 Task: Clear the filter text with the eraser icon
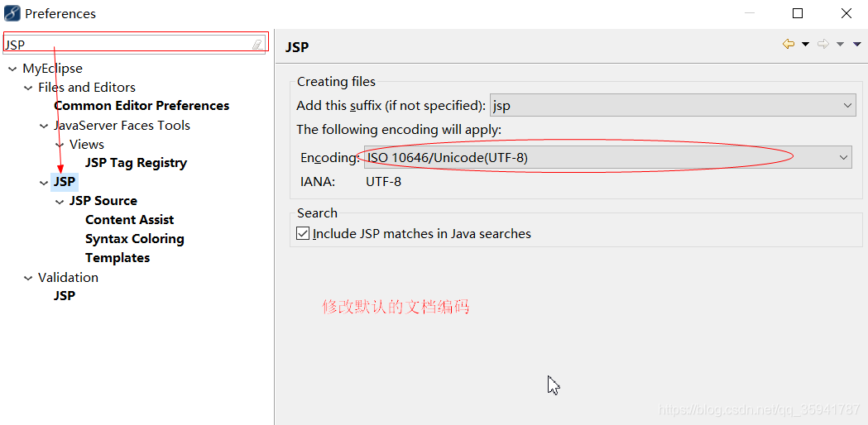coord(257,45)
